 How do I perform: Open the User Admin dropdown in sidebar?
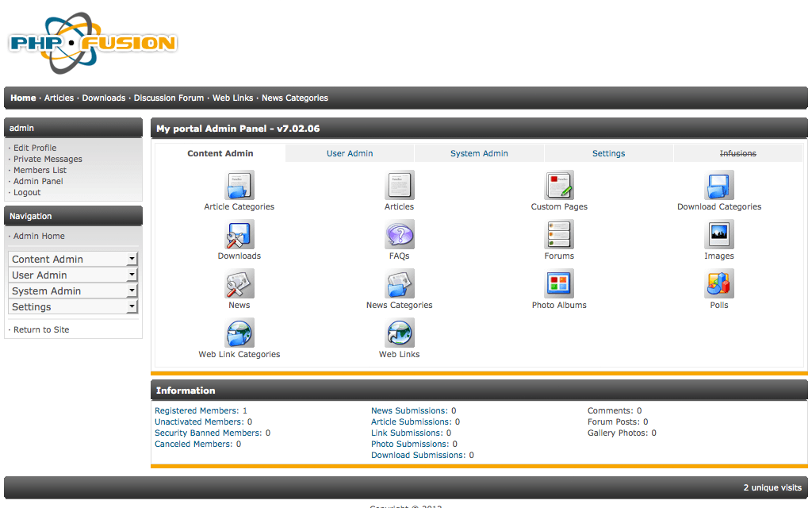(72, 275)
